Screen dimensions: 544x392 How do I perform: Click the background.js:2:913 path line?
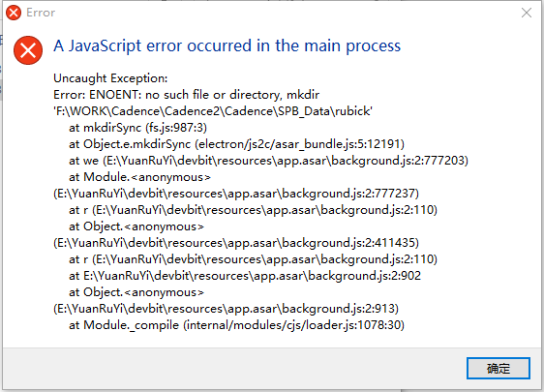[x=226, y=309]
